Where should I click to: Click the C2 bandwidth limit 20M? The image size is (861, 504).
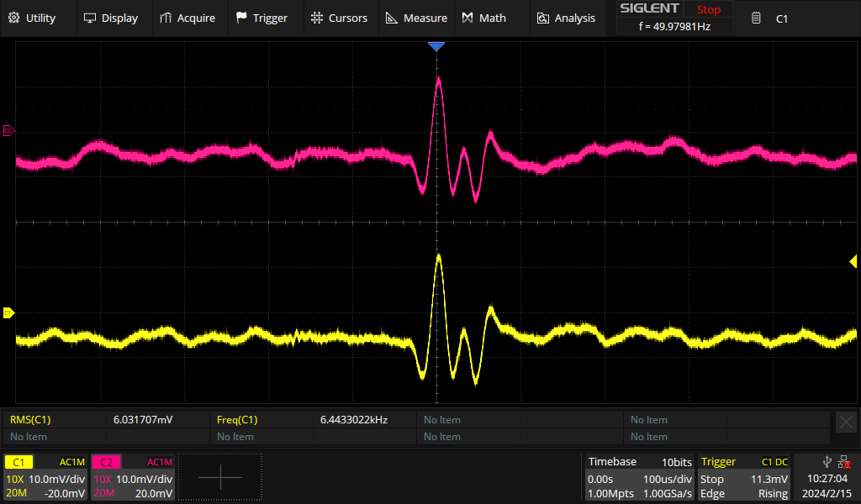click(x=103, y=494)
